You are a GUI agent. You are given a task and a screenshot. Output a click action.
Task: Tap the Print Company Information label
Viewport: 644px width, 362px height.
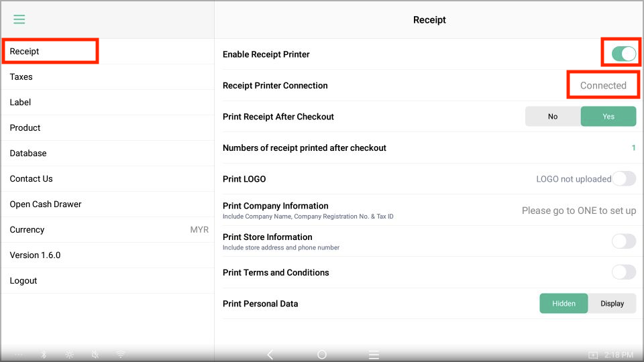(276, 206)
